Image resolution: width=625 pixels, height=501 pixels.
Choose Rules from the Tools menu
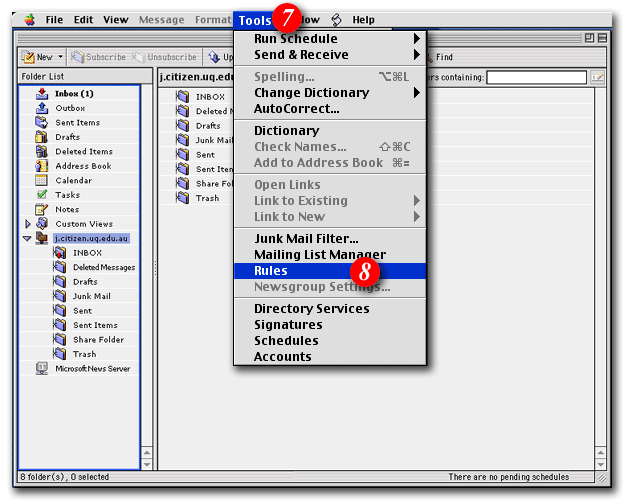click(x=271, y=271)
